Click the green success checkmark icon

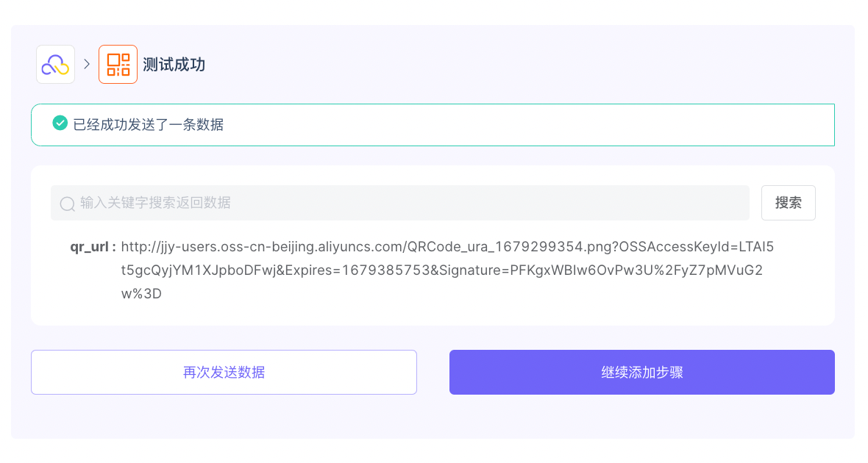coord(60,123)
